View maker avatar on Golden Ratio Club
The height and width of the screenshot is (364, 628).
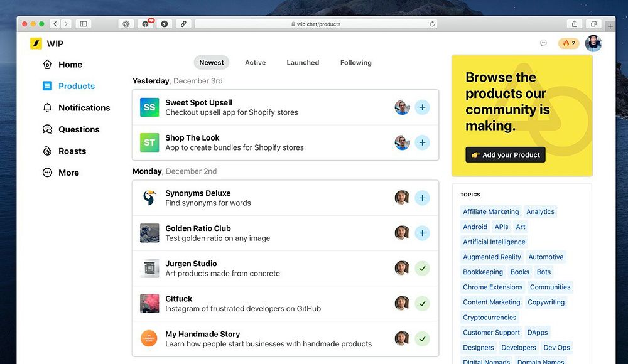tap(402, 233)
